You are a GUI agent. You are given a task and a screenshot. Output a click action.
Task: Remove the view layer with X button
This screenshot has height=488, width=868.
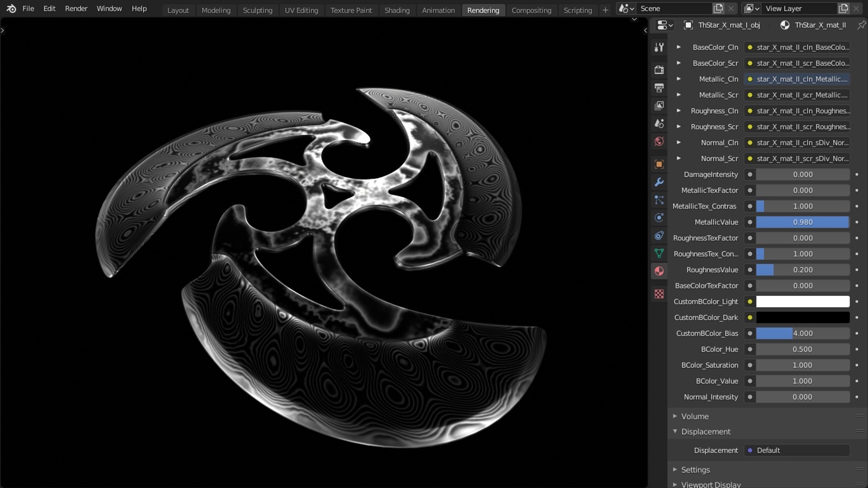pyautogui.click(x=857, y=9)
